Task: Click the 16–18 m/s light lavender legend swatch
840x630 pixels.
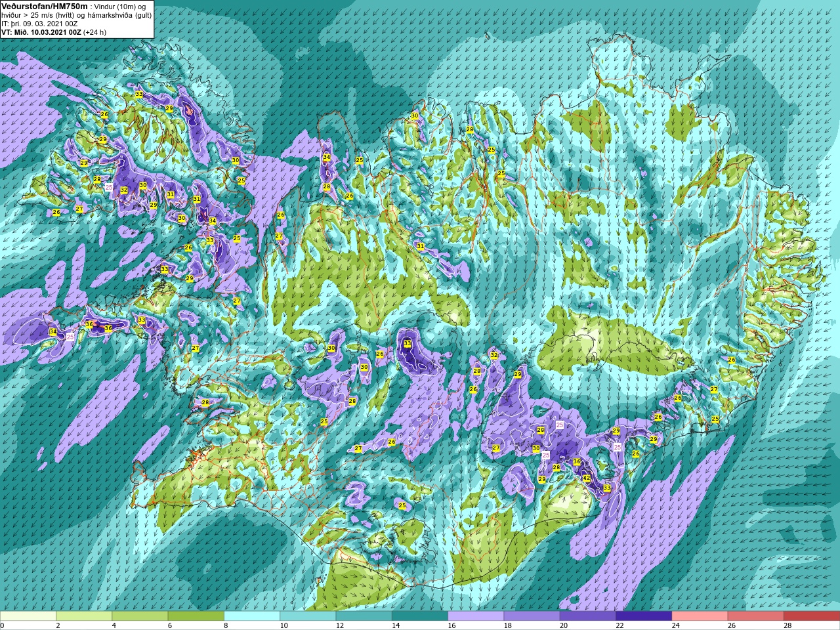Action: [x=476, y=616]
